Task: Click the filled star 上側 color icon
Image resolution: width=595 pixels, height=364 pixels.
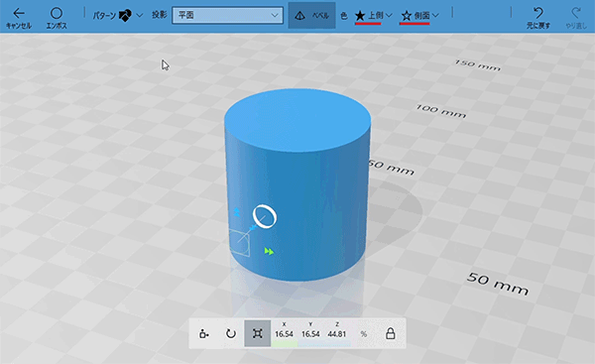Action: (x=360, y=16)
